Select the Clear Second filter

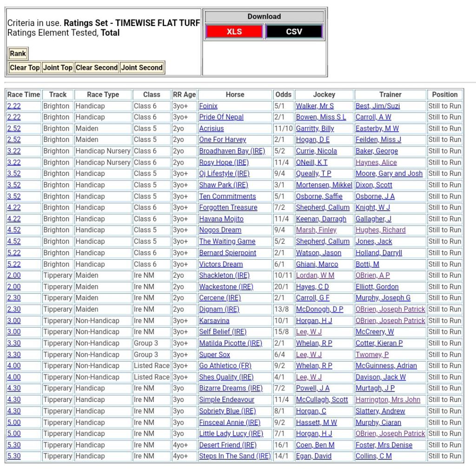click(x=97, y=67)
